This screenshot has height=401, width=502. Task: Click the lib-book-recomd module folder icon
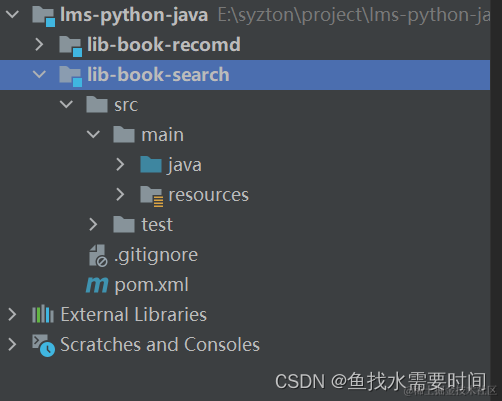coord(70,46)
